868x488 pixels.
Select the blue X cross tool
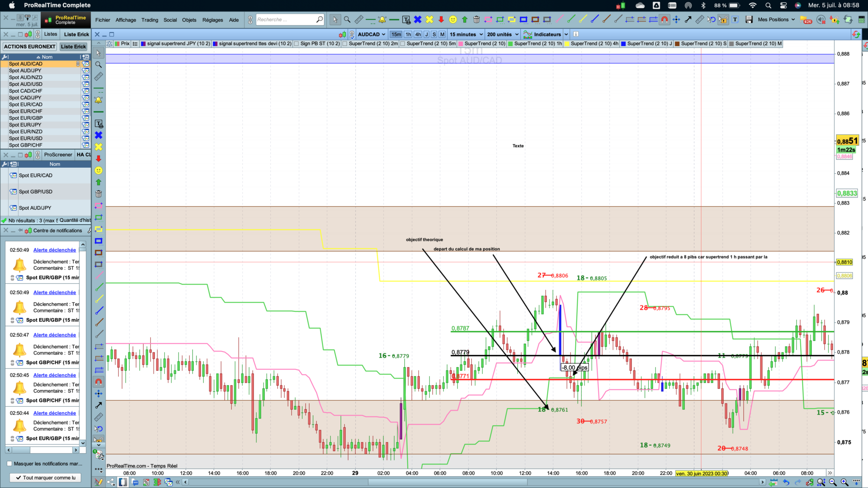(417, 19)
